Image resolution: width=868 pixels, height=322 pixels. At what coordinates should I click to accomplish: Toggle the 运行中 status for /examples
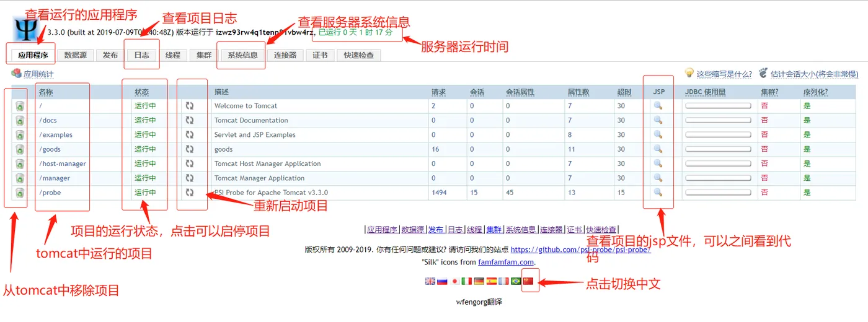click(145, 134)
